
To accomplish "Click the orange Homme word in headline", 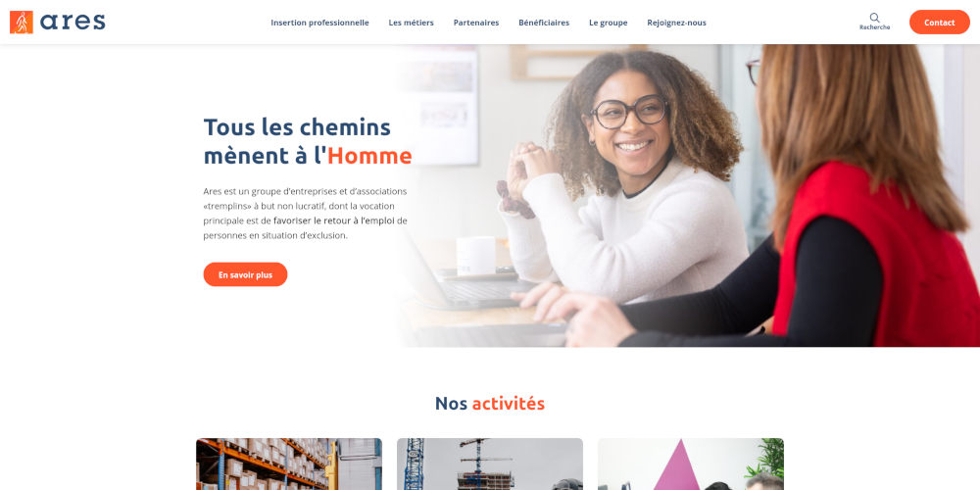I will coord(369,156).
